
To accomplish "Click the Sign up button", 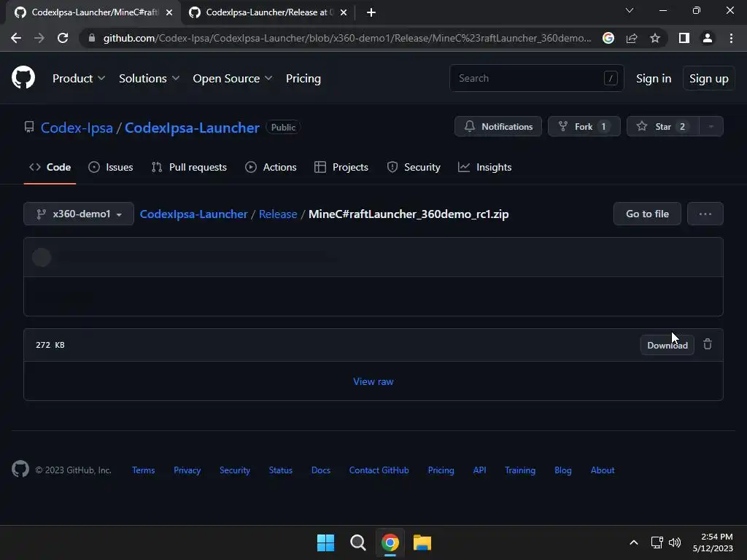I will [x=708, y=79].
